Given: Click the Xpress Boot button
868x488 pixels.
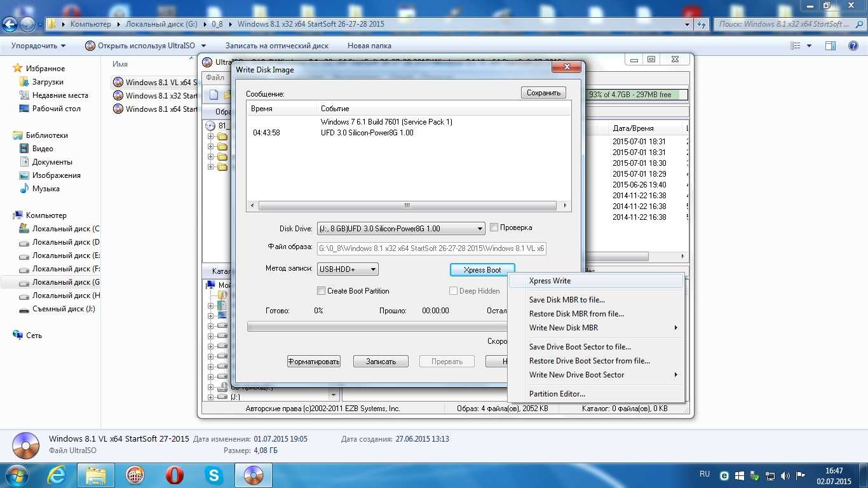Looking at the screenshot, I should tap(482, 270).
